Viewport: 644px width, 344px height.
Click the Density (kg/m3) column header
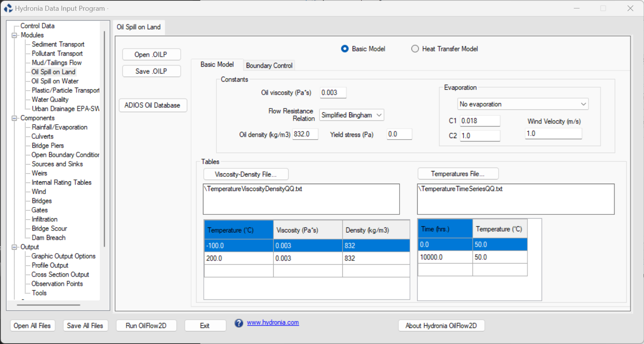(x=376, y=230)
